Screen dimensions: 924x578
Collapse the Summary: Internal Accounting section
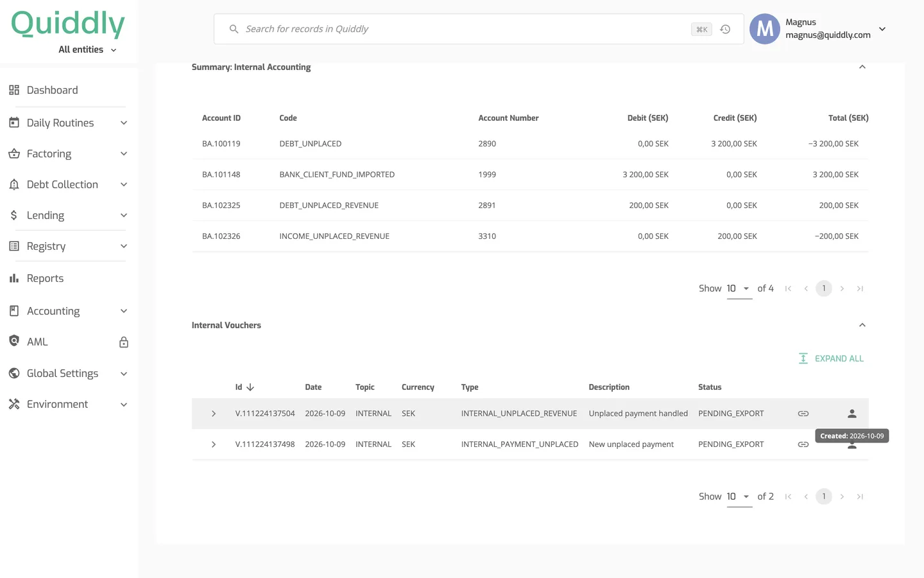(x=862, y=67)
